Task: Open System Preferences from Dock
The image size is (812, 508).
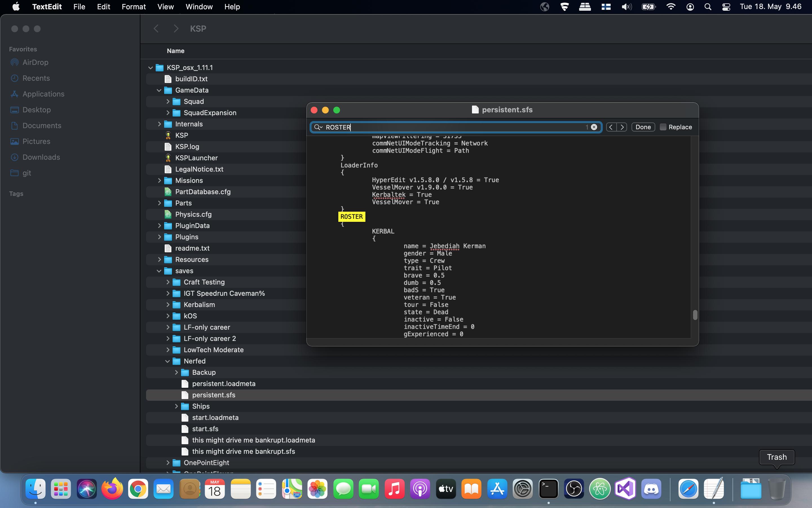Action: (523, 489)
